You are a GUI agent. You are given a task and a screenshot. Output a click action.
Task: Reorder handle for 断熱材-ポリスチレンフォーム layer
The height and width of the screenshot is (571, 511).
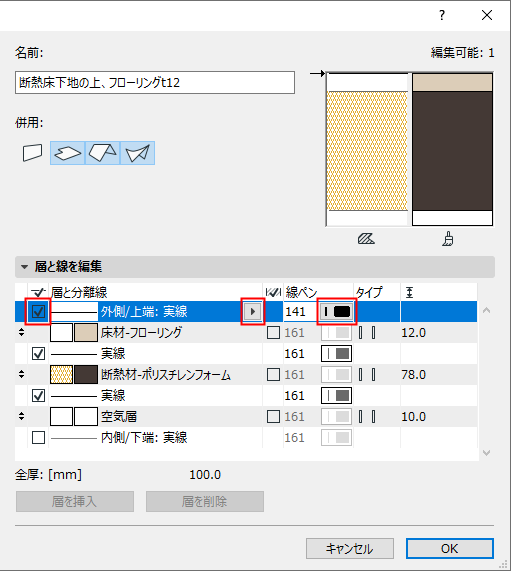coord(21,374)
